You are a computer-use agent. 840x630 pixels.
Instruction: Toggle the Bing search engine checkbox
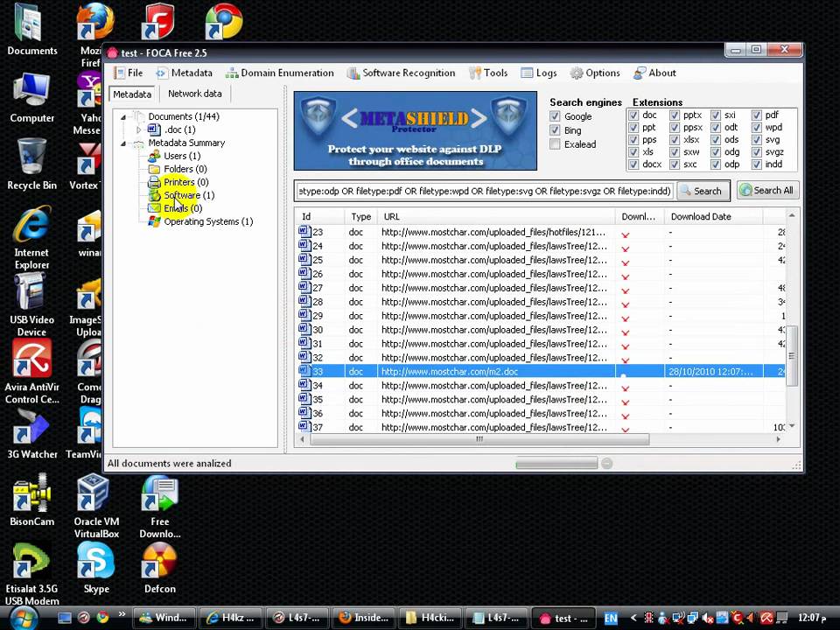coord(555,130)
